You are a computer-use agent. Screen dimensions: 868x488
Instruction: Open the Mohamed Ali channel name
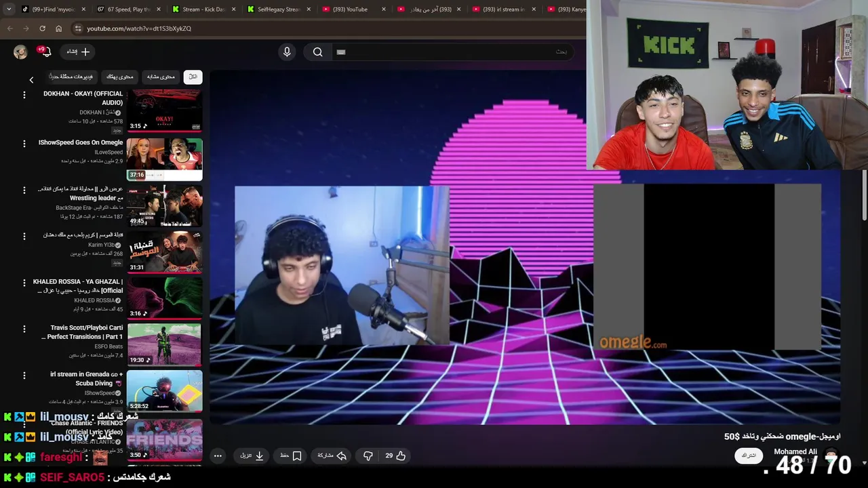(795, 451)
